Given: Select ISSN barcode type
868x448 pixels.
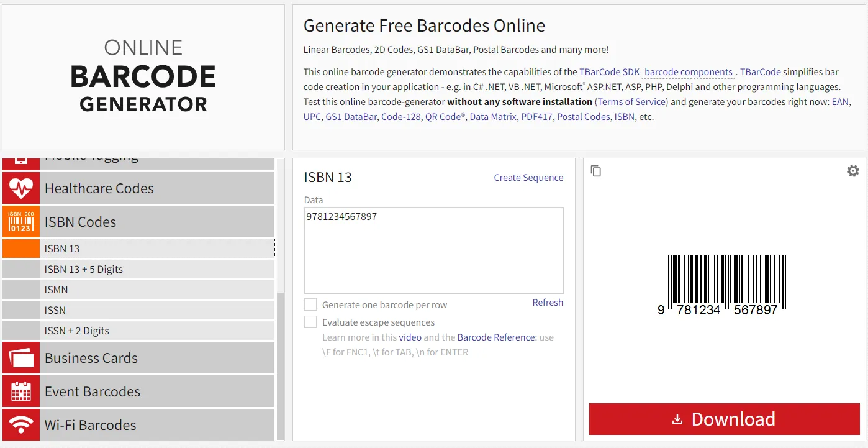Looking at the screenshot, I should pos(138,310).
